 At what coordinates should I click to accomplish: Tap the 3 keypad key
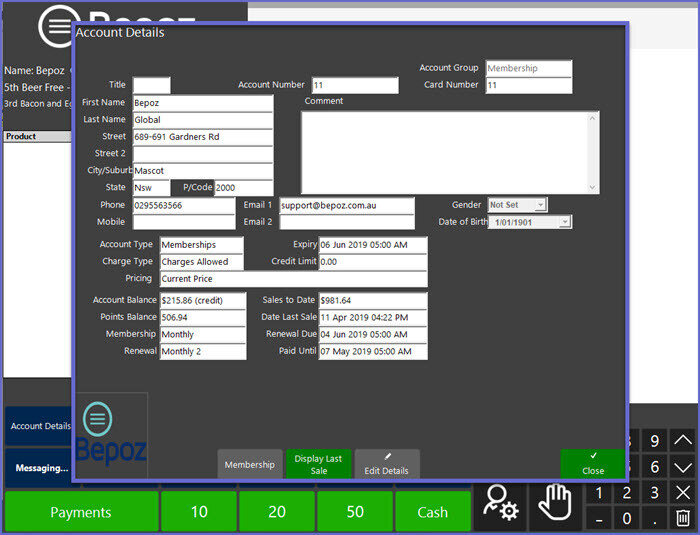tap(654, 493)
